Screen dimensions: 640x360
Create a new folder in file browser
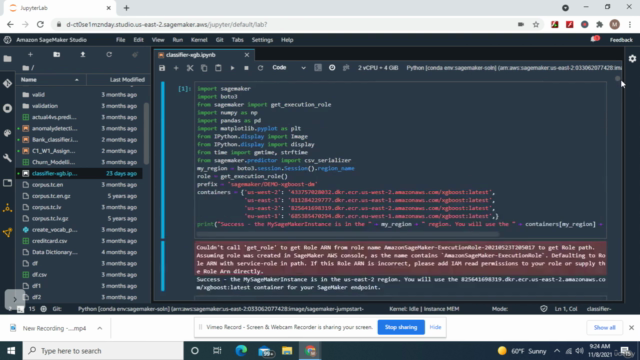tap(56, 55)
